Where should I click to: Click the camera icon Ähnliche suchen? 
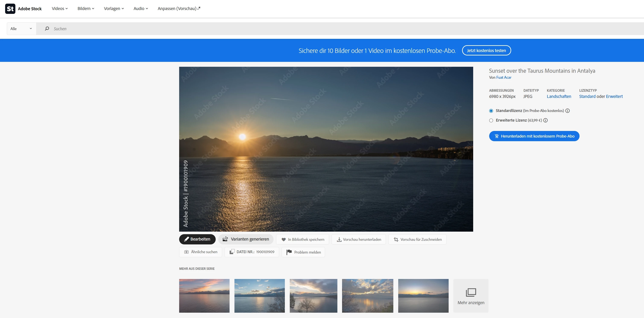186,252
